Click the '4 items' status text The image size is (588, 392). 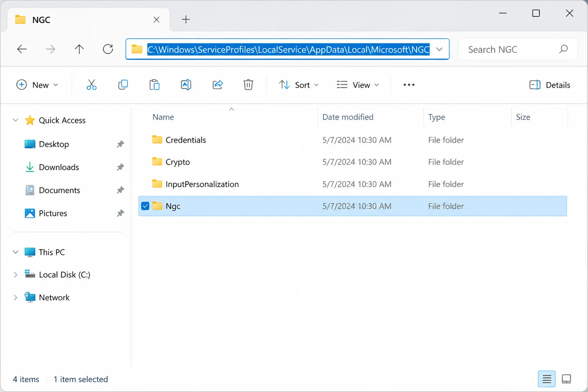tap(26, 379)
